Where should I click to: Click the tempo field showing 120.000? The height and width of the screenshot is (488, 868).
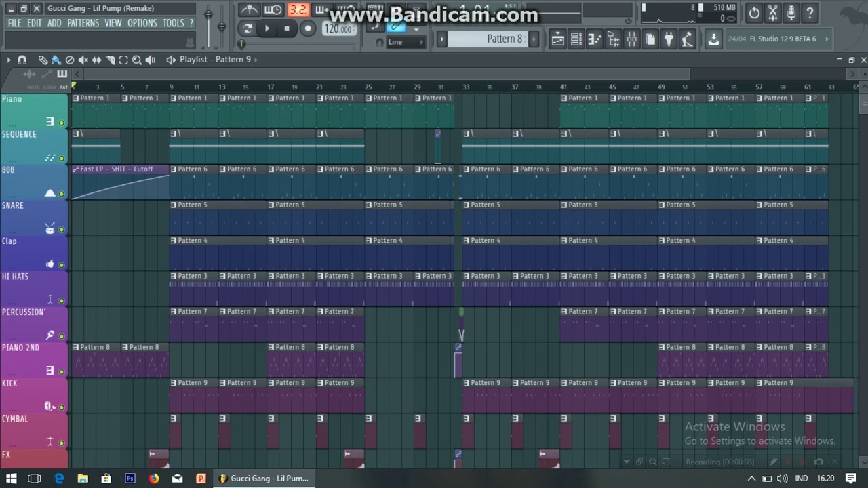[x=338, y=28]
